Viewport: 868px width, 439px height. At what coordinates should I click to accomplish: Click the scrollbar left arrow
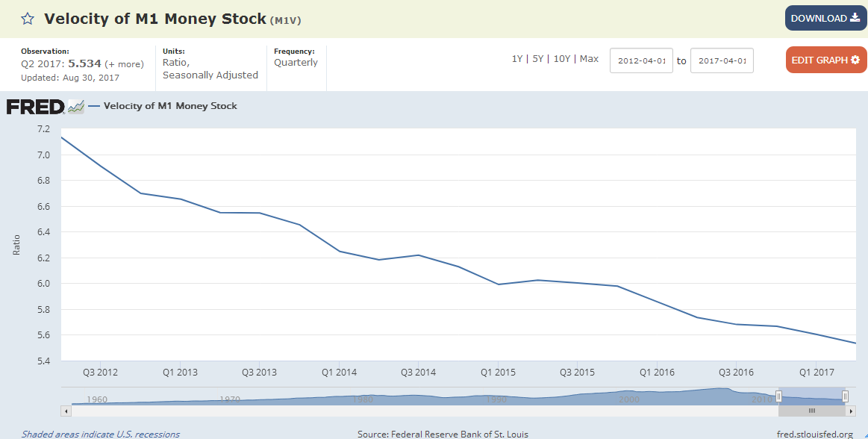66,411
